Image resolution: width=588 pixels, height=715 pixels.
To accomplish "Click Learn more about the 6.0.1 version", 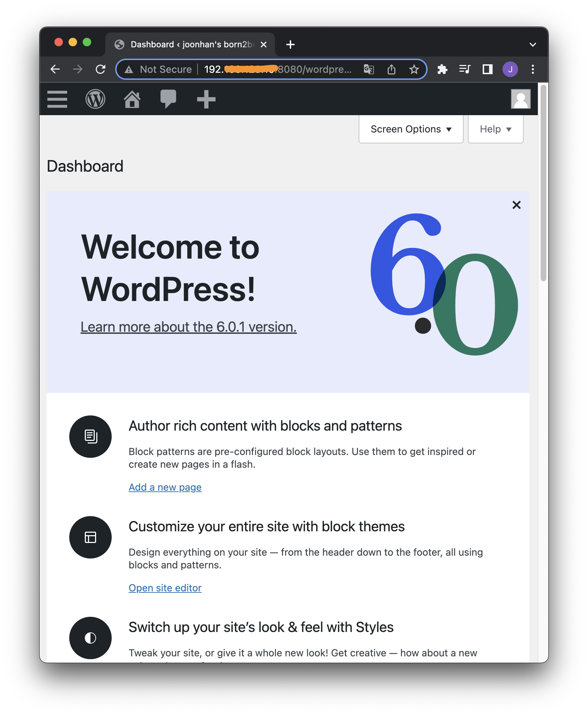I will pyautogui.click(x=188, y=327).
